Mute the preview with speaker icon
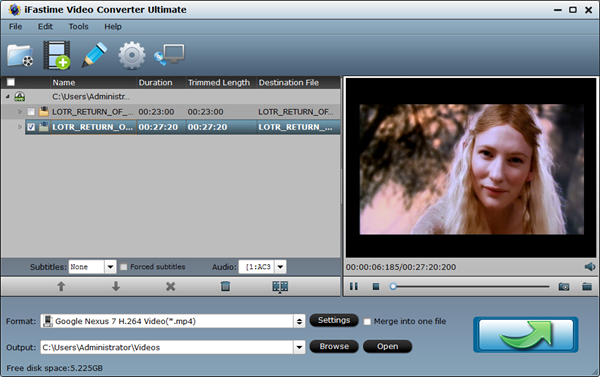600x377 pixels. (590, 267)
